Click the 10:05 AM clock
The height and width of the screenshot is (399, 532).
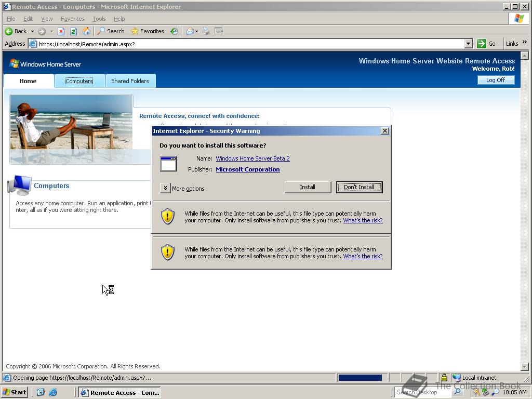(515, 393)
